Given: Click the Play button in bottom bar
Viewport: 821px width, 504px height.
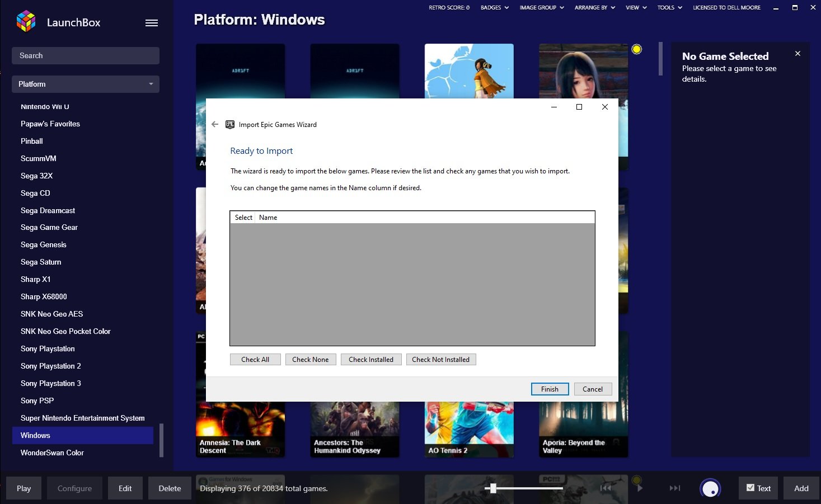Looking at the screenshot, I should [x=24, y=488].
